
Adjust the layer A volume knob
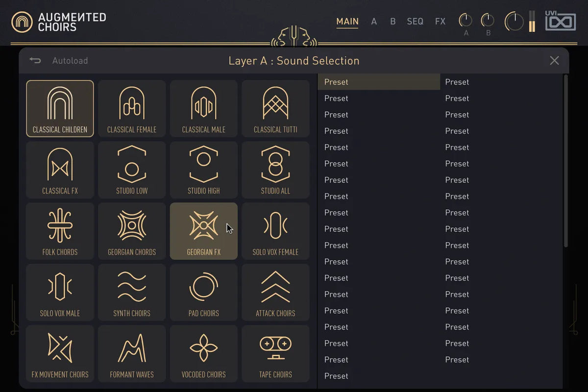465,20
